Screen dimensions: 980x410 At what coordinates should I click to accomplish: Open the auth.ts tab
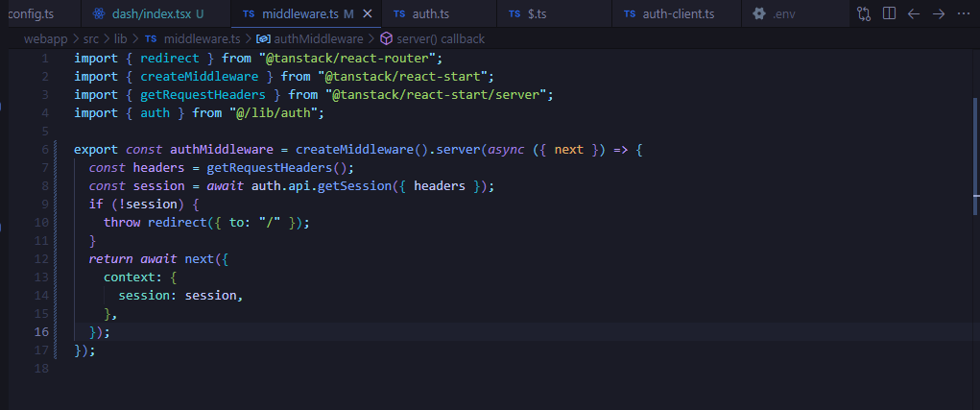tap(439, 13)
